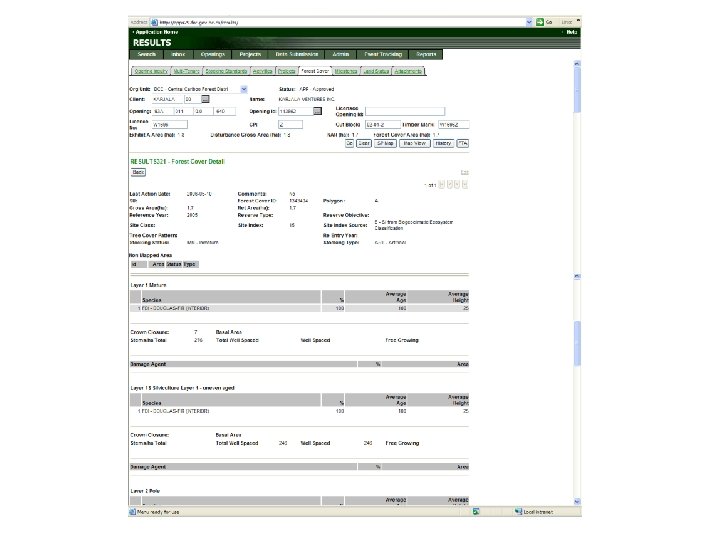Click the Local intranet zone icon
Image resolution: width=720 pixels, height=540 pixels.
[x=518, y=512]
